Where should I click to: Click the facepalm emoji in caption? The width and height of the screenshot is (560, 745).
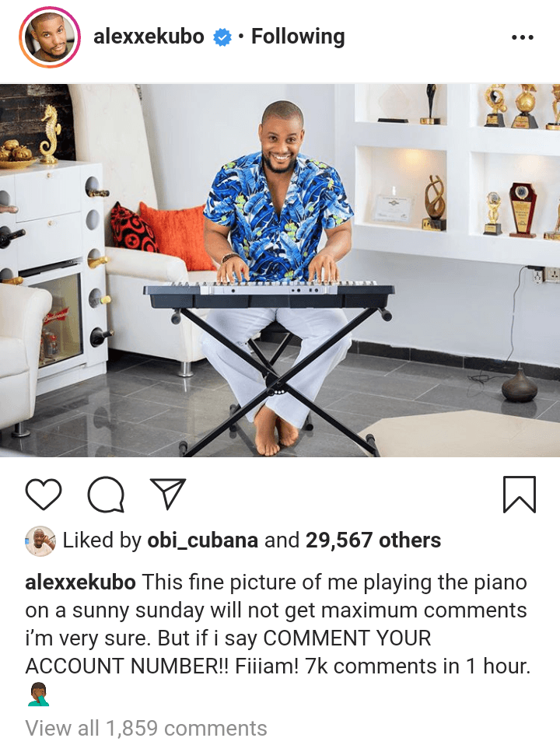tap(38, 694)
